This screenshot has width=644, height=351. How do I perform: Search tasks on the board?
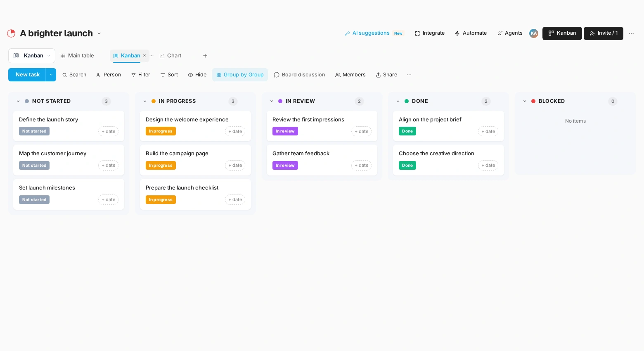74,75
